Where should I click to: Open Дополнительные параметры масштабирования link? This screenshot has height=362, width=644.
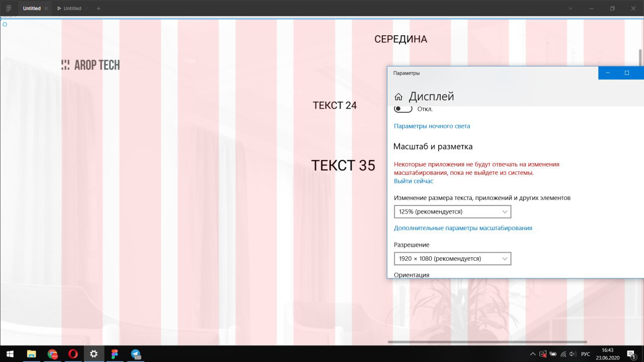pyautogui.click(x=463, y=228)
